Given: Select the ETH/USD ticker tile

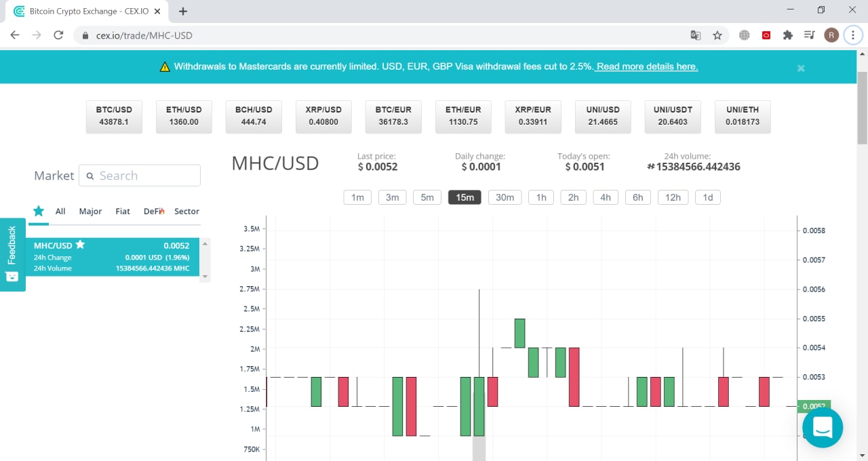Looking at the screenshot, I should (184, 117).
